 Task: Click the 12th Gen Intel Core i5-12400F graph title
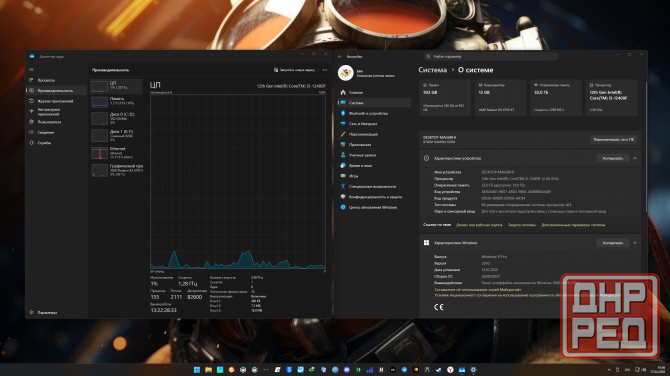(291, 86)
